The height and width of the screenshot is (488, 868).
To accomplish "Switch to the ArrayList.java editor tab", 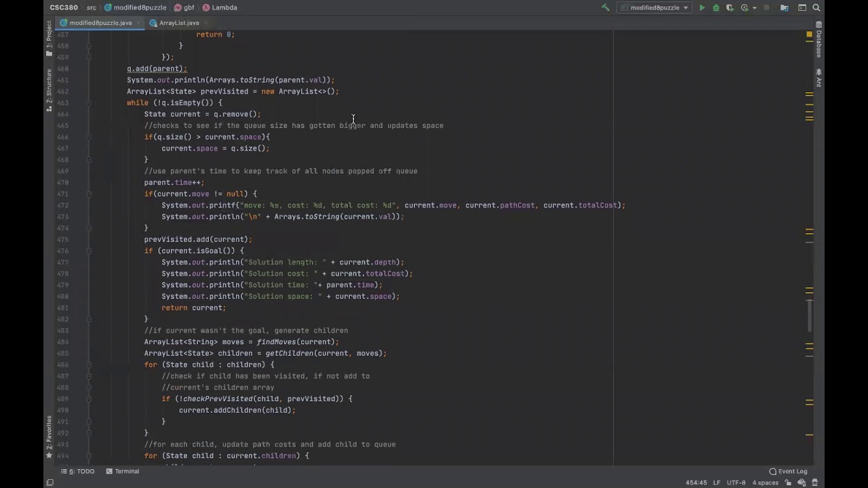I will (178, 22).
